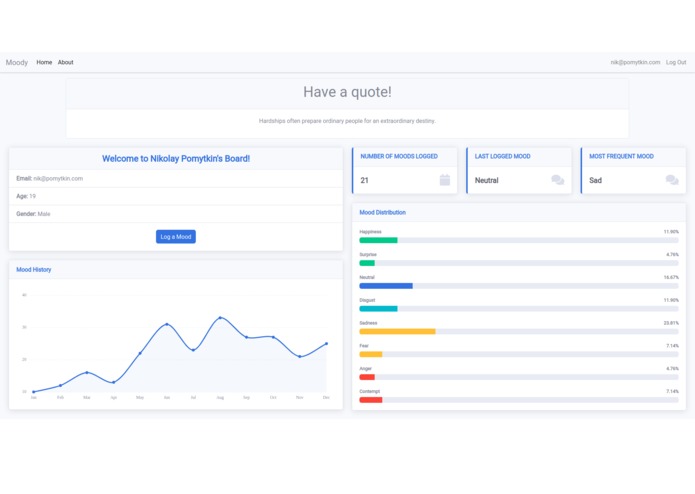Click the Gender: Male row

click(x=176, y=214)
